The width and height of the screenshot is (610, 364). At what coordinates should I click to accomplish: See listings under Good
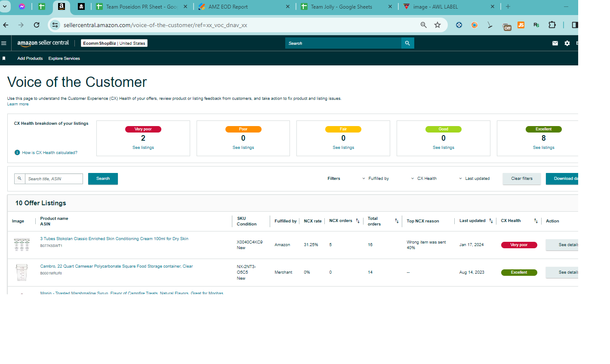tap(444, 148)
